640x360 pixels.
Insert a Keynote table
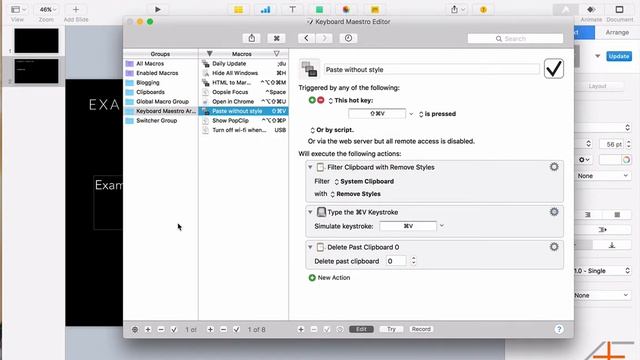[x=238, y=9]
